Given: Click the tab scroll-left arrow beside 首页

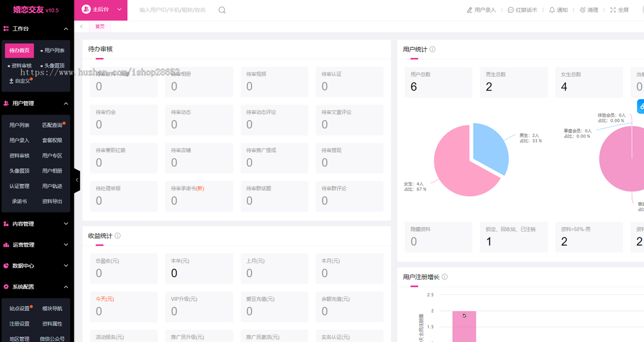Looking at the screenshot, I should (81, 26).
